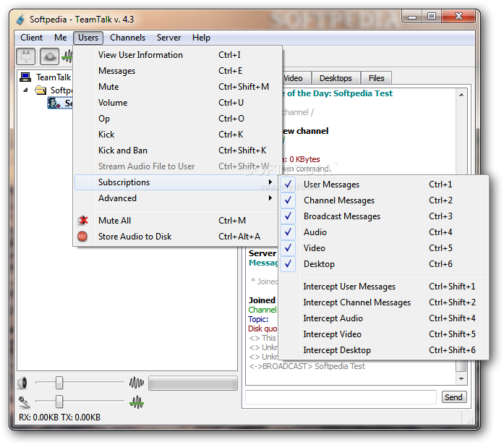504x445 pixels.
Task: Open the Me menu
Action: [x=61, y=38]
